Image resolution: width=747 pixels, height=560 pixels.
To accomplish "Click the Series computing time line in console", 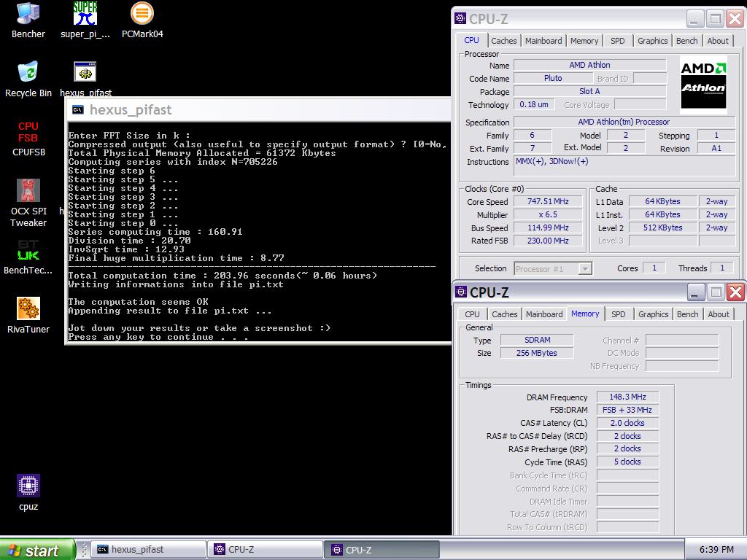I will pyautogui.click(x=155, y=232).
